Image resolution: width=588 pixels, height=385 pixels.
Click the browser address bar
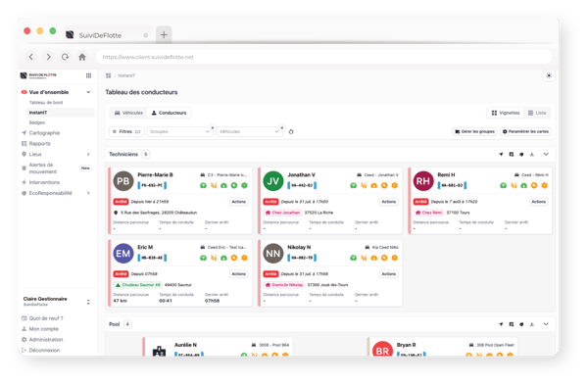[x=323, y=57]
